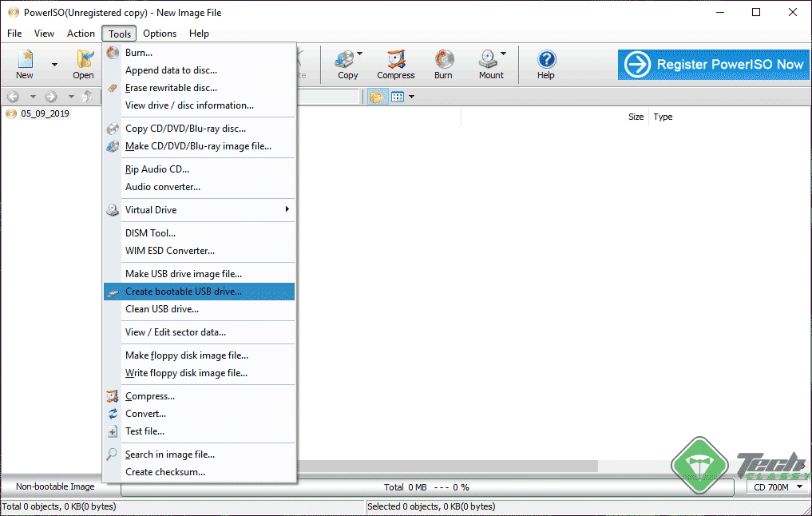Click the Mount virtual drive icon
Viewport: 812px width, 516px height.
pos(490,64)
